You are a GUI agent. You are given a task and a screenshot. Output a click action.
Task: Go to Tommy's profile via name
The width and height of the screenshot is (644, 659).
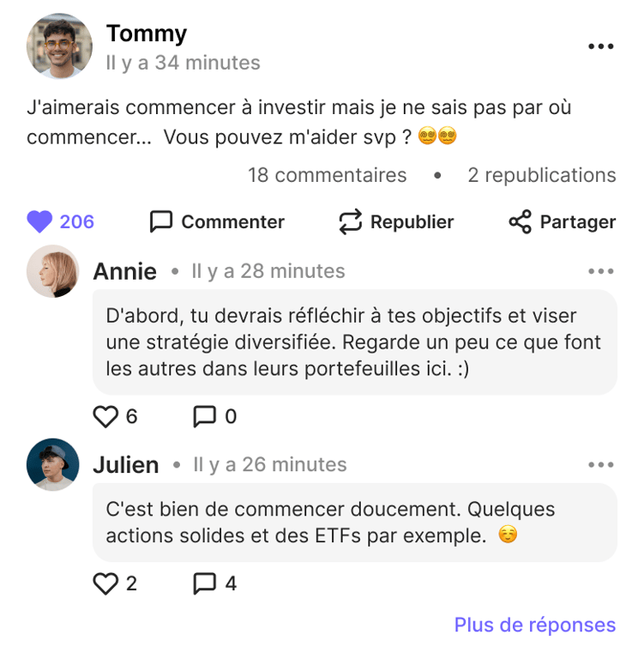coord(146,34)
